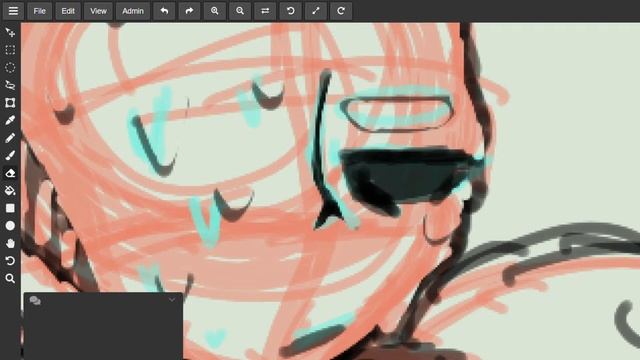Click the zoom in magnifier button
Screen dimensions: 640x360
point(215,11)
